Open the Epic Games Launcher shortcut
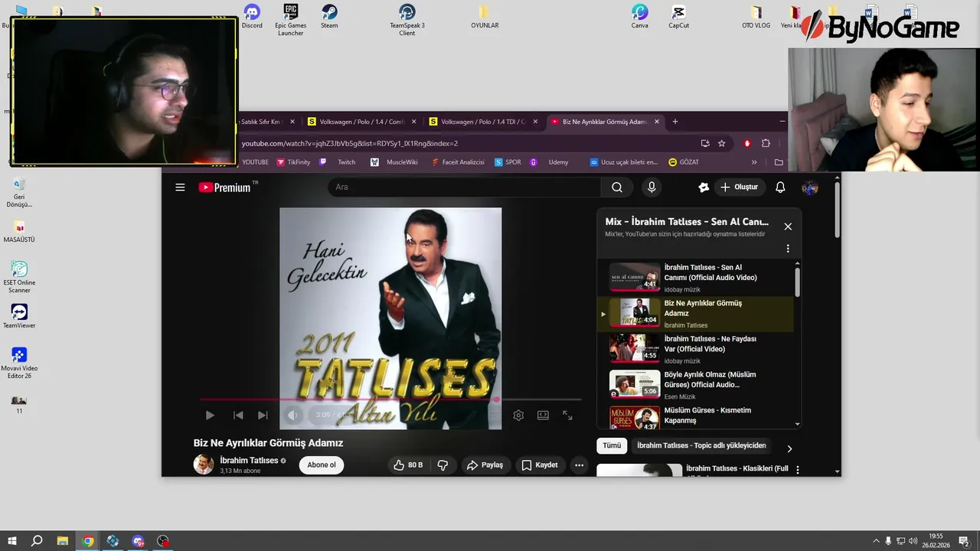The height and width of the screenshot is (551, 980). (291, 19)
